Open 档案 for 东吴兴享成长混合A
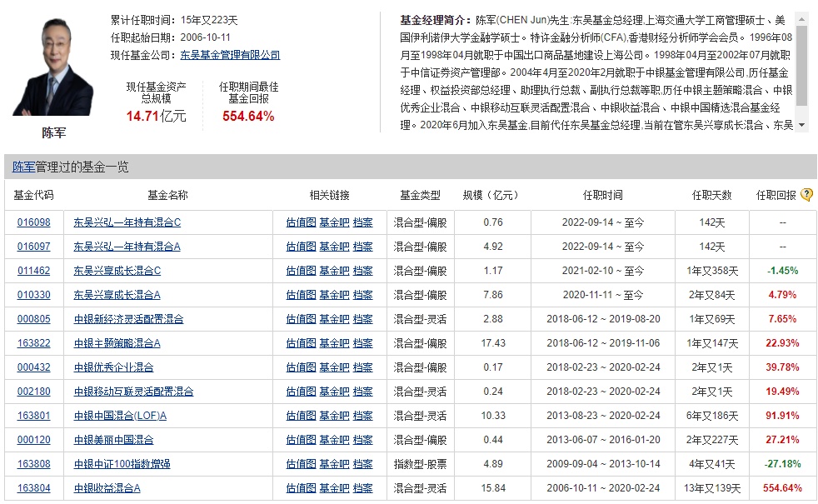Viewport: 818px width, 504px height. pyautogui.click(x=362, y=295)
